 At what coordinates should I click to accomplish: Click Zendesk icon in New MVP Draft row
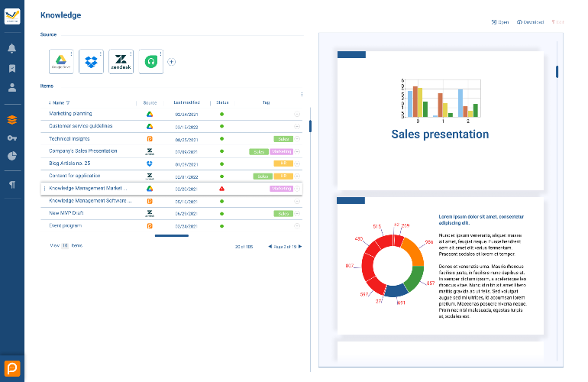click(x=150, y=213)
